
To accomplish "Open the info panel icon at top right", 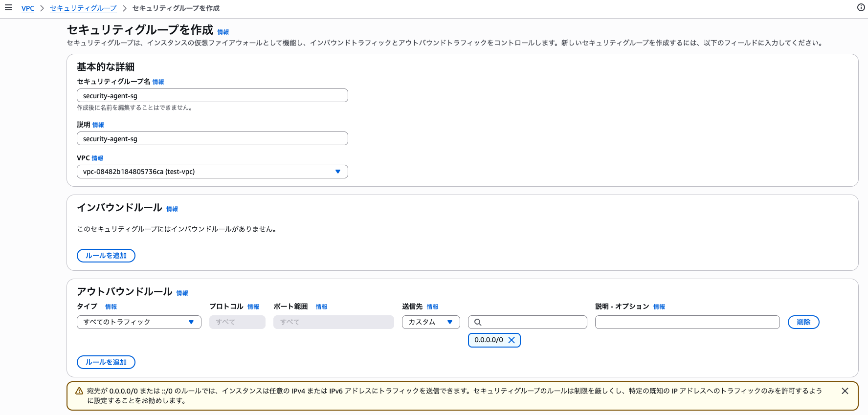I will [861, 7].
